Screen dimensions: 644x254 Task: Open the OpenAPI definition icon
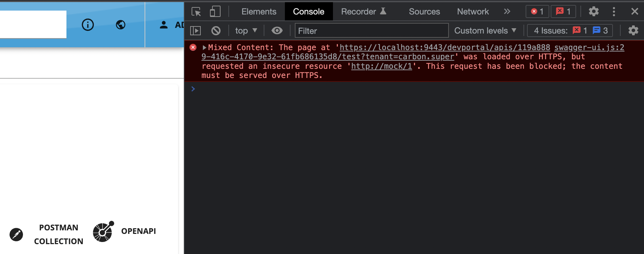tap(103, 232)
